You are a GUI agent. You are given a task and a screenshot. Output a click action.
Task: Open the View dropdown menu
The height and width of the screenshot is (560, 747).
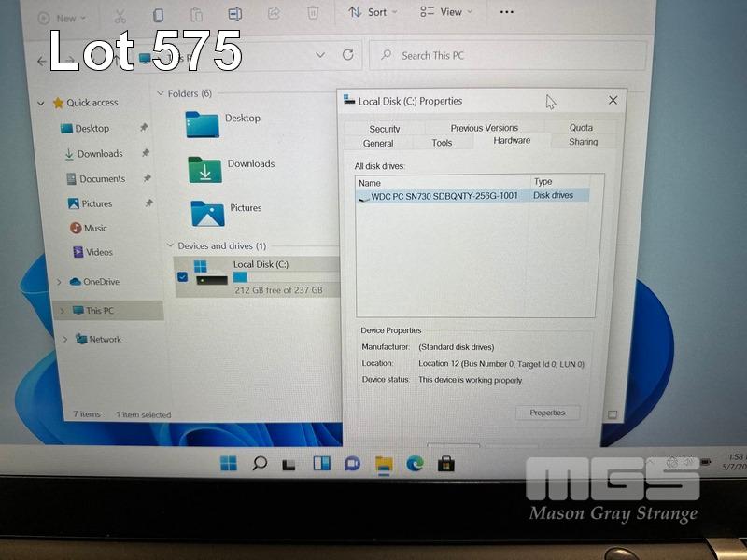pyautogui.click(x=446, y=12)
